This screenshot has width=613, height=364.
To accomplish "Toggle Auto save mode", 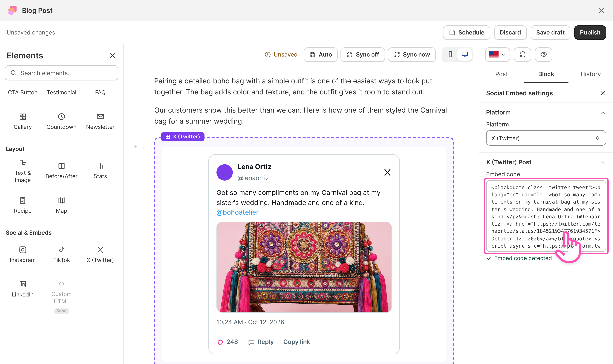I will click(x=321, y=54).
